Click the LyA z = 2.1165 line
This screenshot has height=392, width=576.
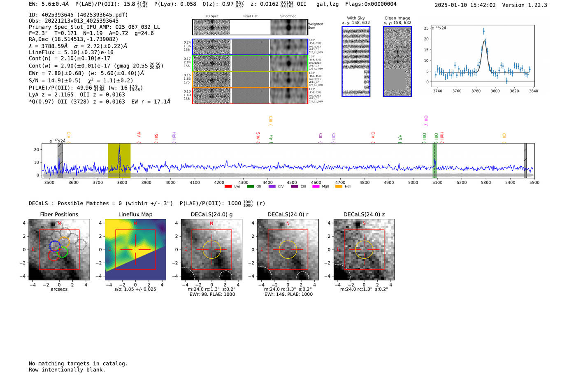click(77, 95)
